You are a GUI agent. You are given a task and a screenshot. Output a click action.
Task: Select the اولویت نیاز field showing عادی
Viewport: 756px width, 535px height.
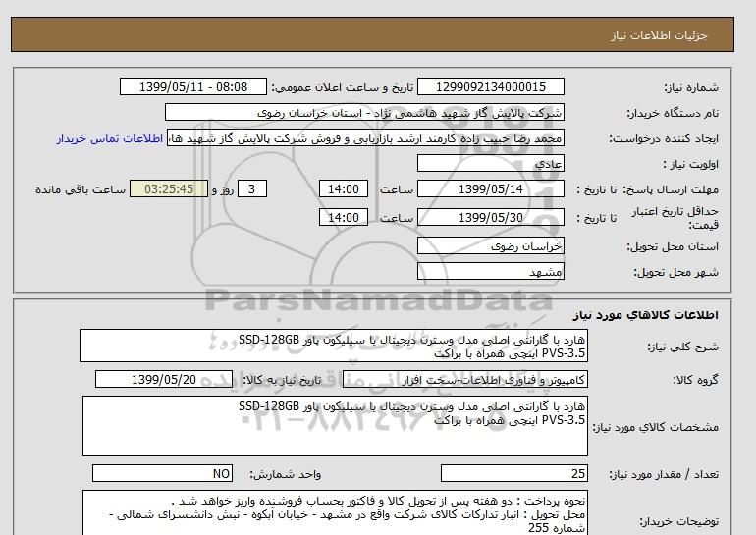tap(491, 164)
